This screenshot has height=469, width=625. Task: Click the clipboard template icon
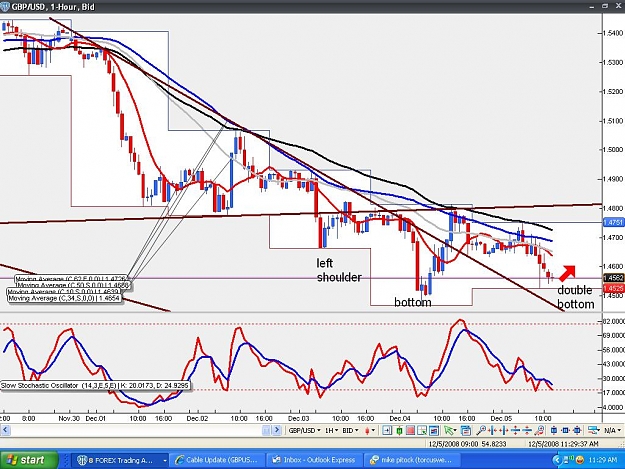coord(466,430)
